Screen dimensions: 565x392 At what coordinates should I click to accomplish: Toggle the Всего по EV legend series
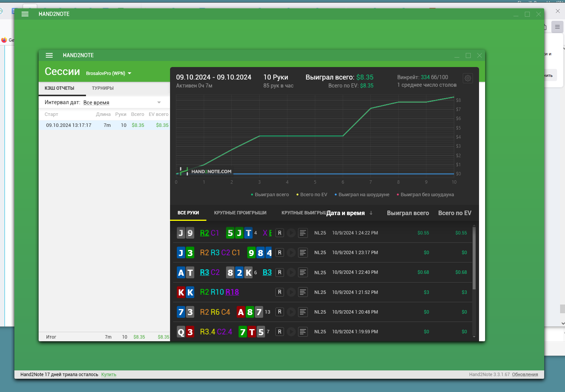(312, 195)
